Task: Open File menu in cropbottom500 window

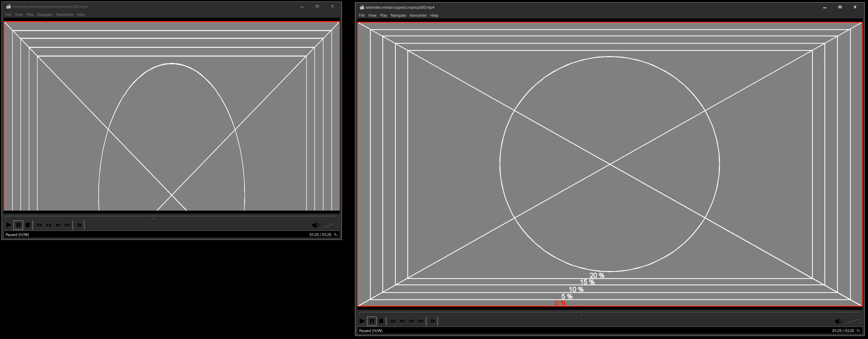Action: pos(8,14)
